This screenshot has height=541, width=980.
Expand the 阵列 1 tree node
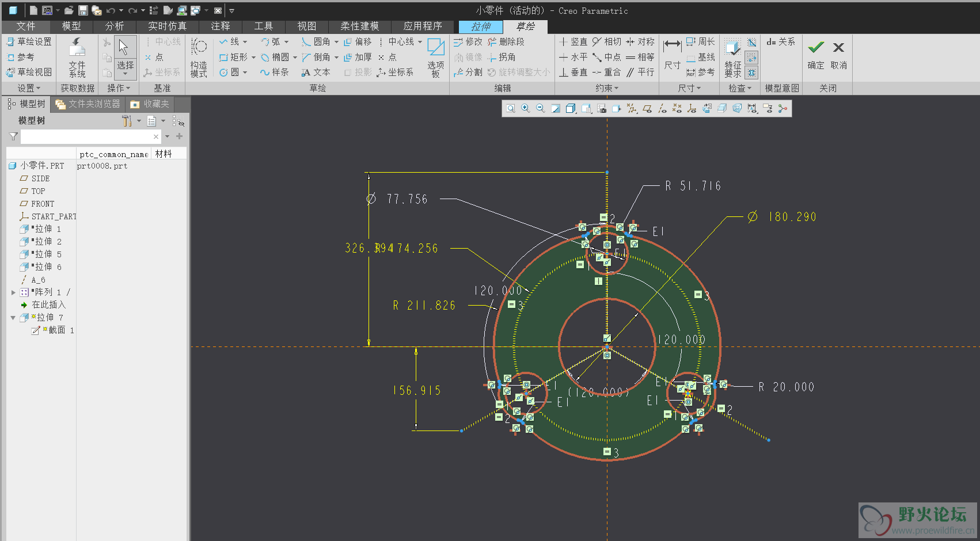click(13, 292)
